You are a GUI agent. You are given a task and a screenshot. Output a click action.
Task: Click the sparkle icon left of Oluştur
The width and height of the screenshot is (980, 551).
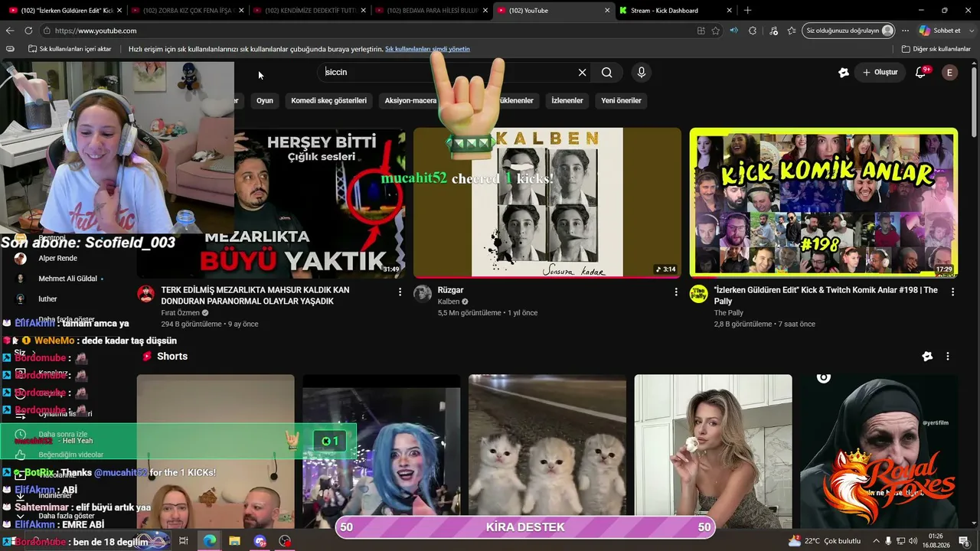(844, 72)
